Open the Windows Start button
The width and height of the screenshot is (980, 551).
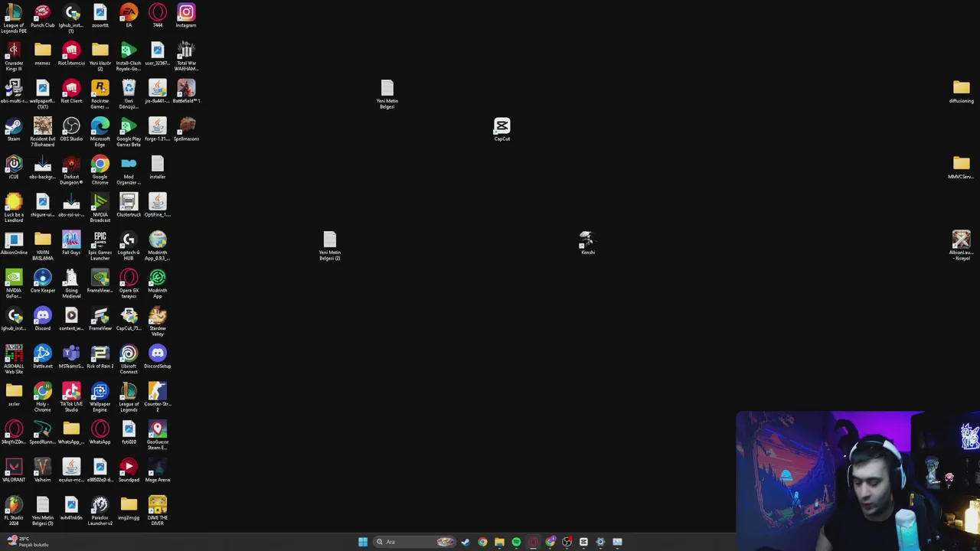363,542
